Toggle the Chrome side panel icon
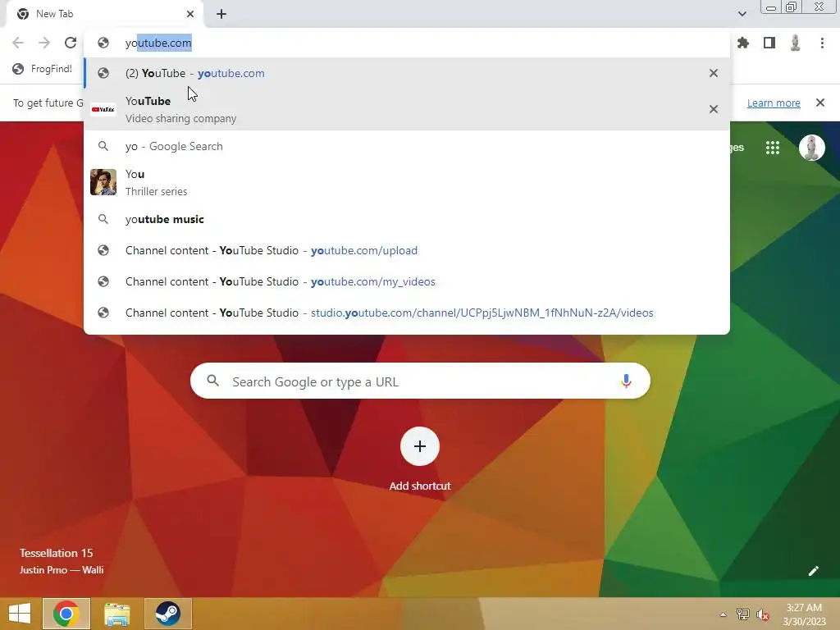840x630 pixels. pyautogui.click(x=769, y=43)
